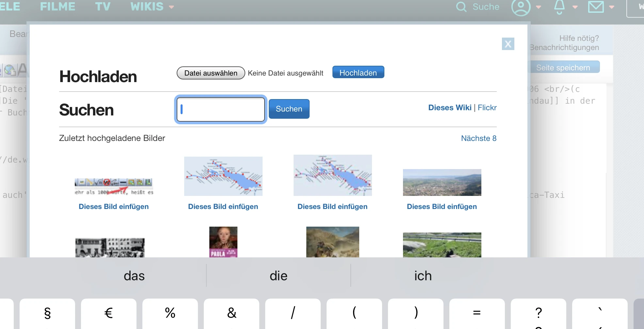Select the wide green landscape thumbnail
This screenshot has width=644, height=329.
click(x=442, y=245)
